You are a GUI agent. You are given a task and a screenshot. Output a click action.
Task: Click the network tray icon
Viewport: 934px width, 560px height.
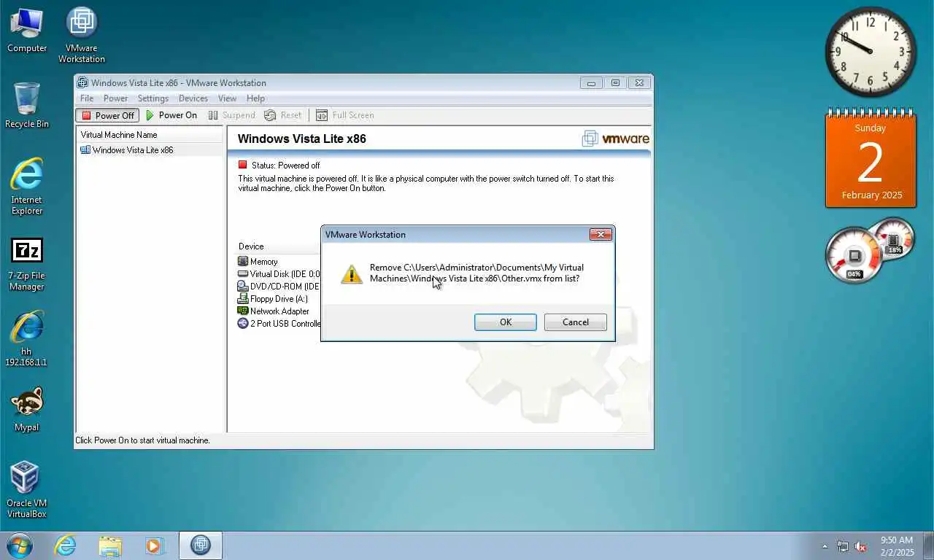pyautogui.click(x=843, y=546)
